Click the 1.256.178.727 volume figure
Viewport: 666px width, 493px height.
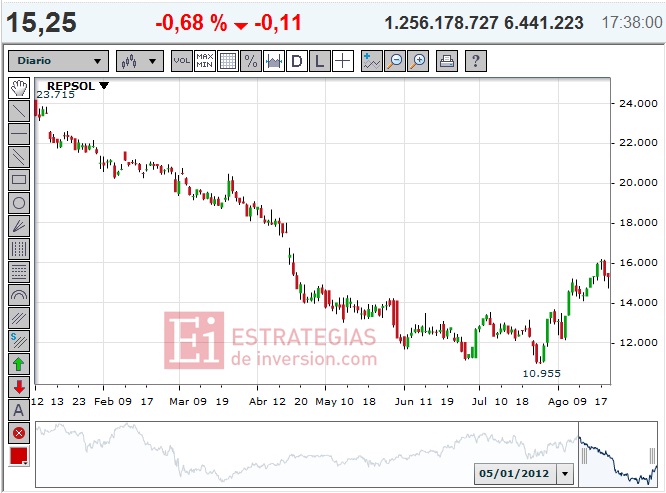point(441,23)
